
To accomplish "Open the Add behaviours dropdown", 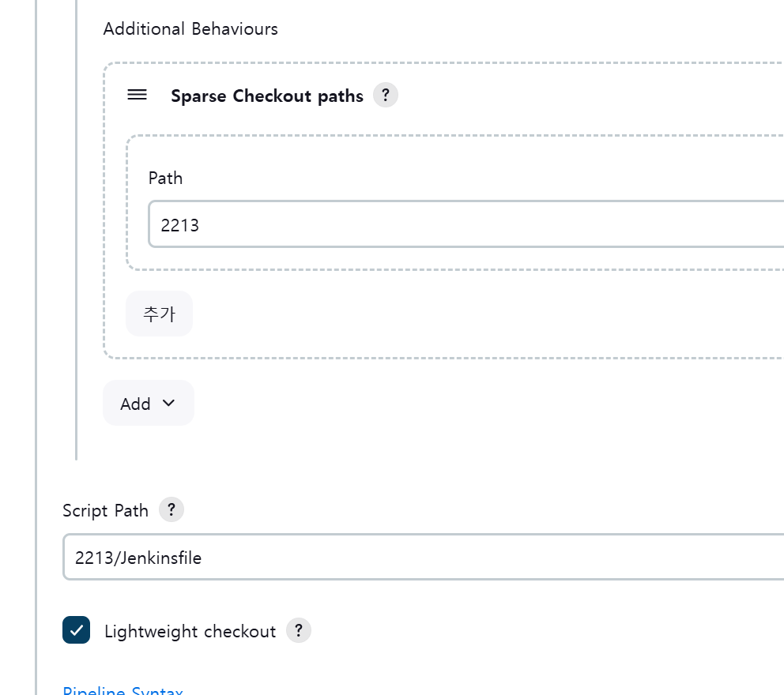I will (148, 404).
